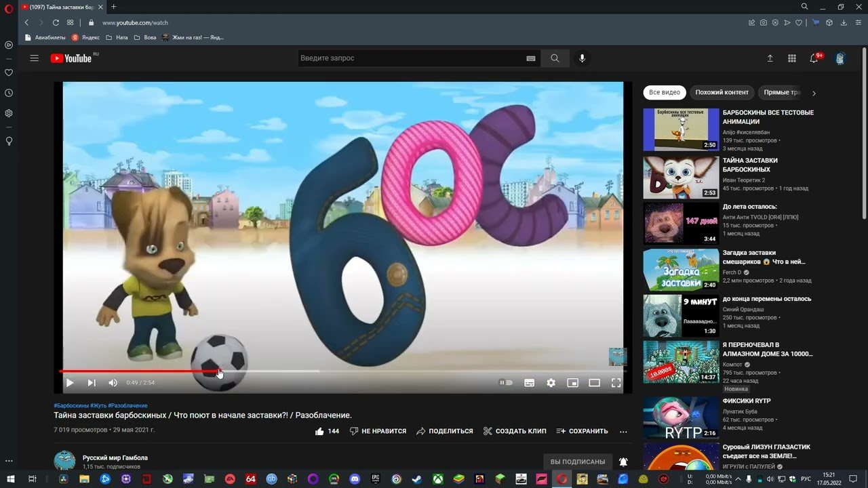
Task: Click the video progress bar scrubber
Action: pyautogui.click(x=219, y=371)
